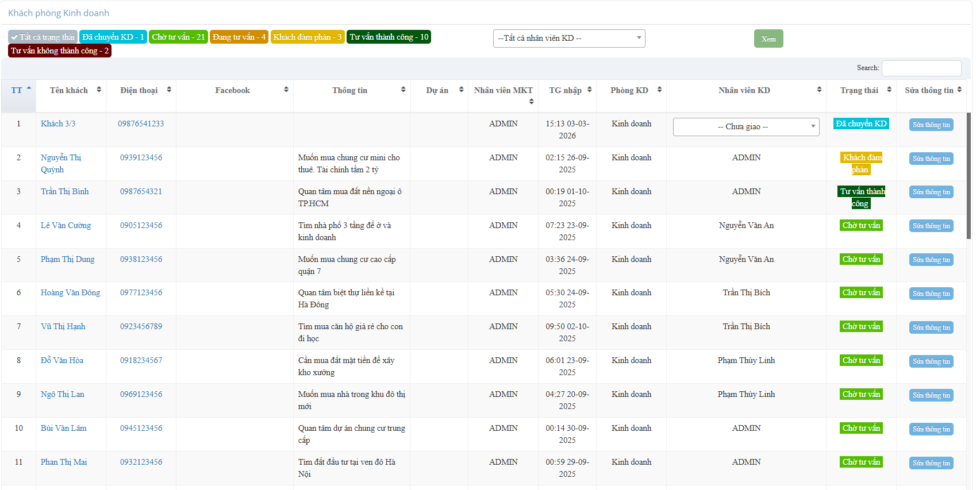This screenshot has width=980, height=490.
Task: Click sort icon on TG nhập column
Action: 589,90
